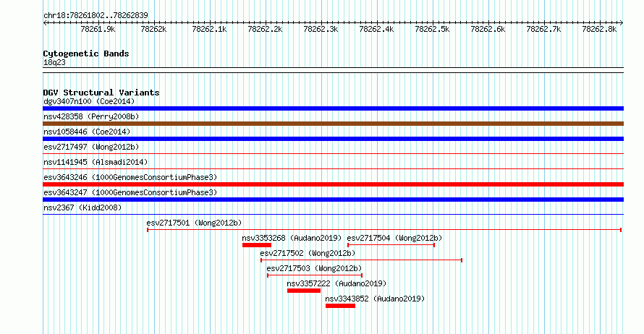
Task: Click the esv2717501 (Wong2012b) label
Action: 194,223
